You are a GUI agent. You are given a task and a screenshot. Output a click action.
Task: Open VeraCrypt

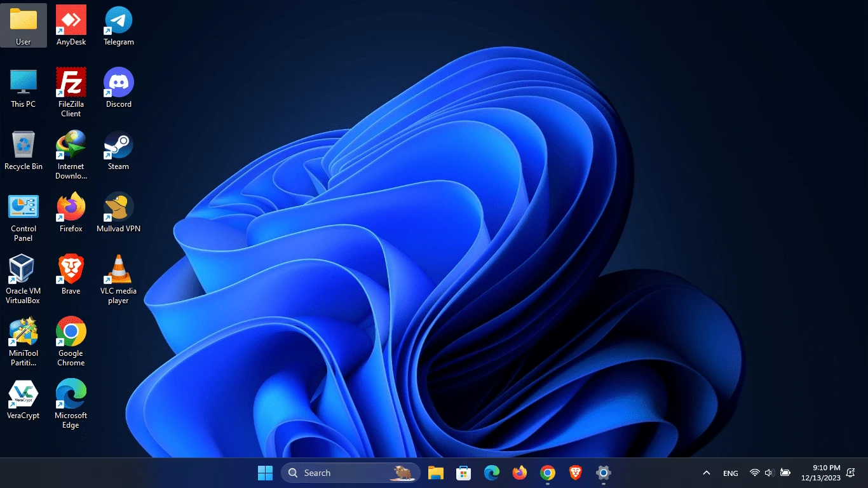click(23, 394)
